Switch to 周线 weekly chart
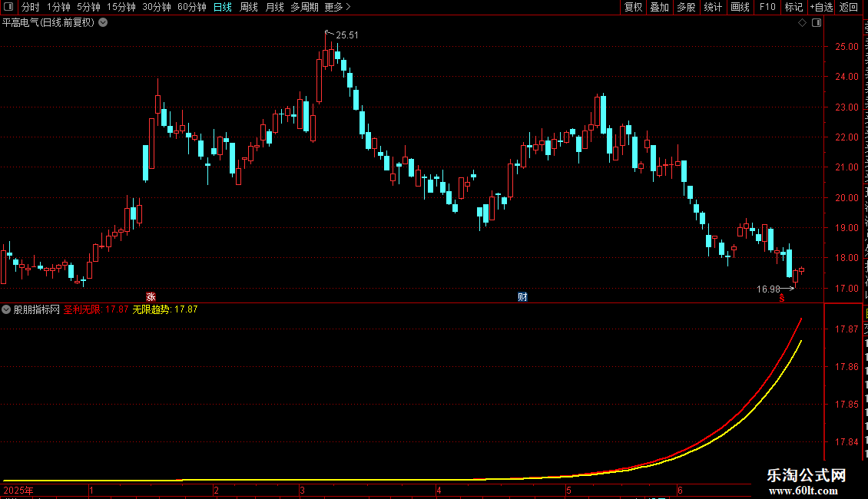The height and width of the screenshot is (499, 868). 249,7
